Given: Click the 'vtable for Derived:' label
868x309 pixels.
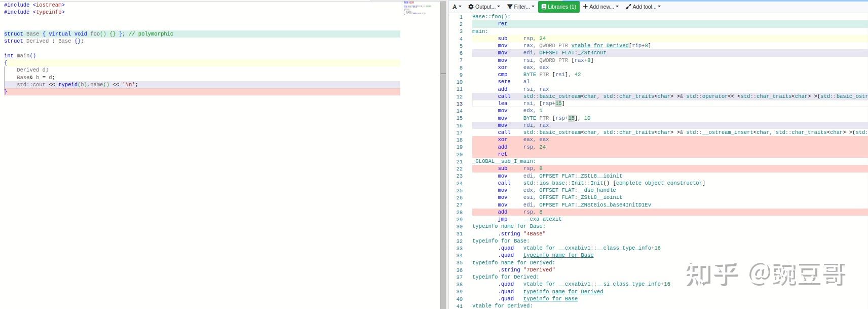Looking at the screenshot, I should (503, 306).
